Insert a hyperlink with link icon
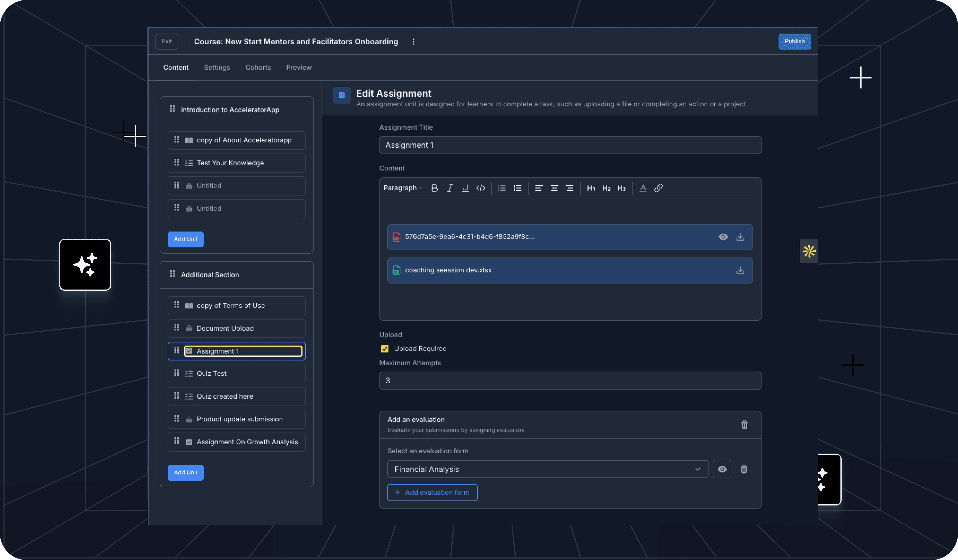This screenshot has height=560, width=958. tap(658, 188)
